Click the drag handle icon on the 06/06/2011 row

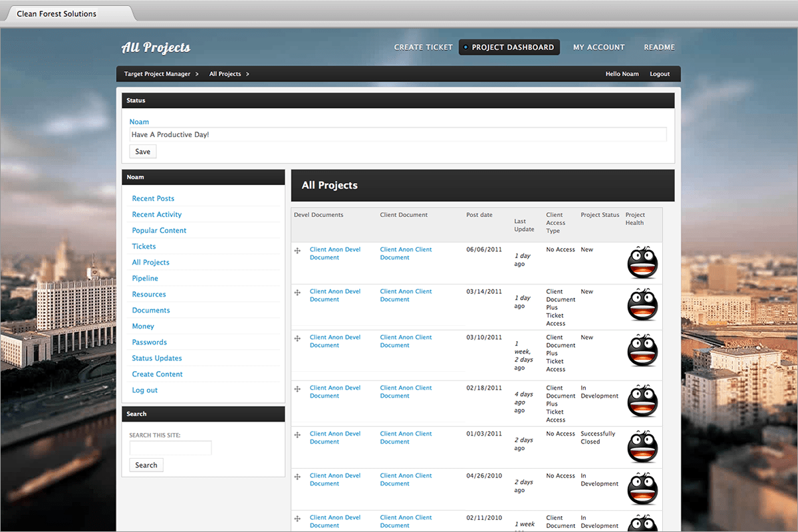tap(297, 250)
